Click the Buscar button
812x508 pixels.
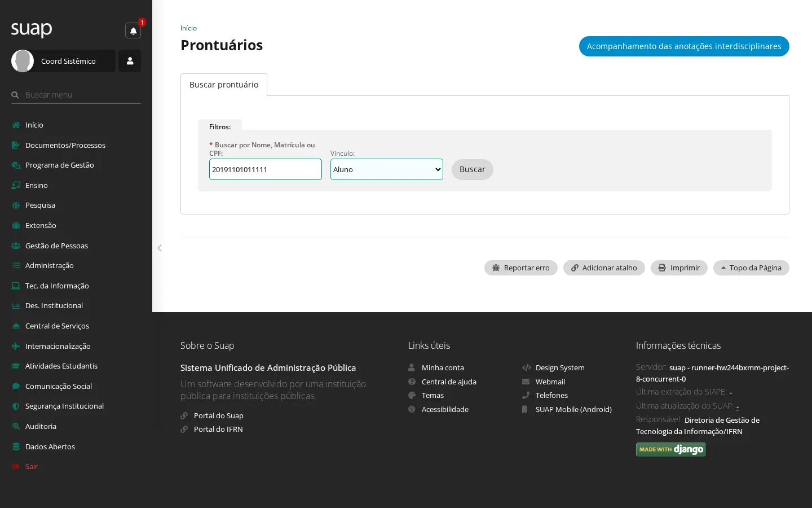[473, 169]
